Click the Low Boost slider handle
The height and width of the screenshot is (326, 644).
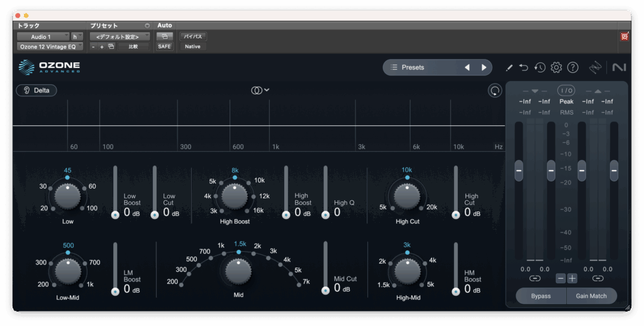coord(115,215)
